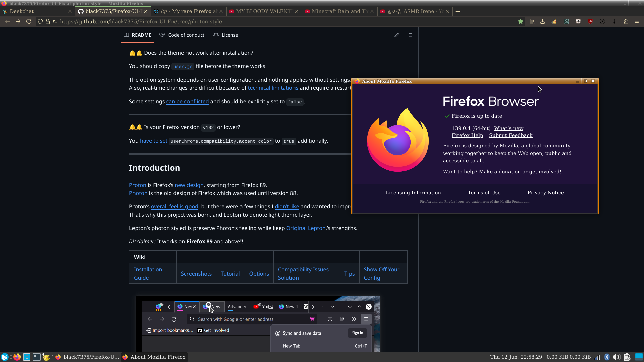
Task: Click the cookie extension icon
Action: pyautogui.click(x=602, y=21)
